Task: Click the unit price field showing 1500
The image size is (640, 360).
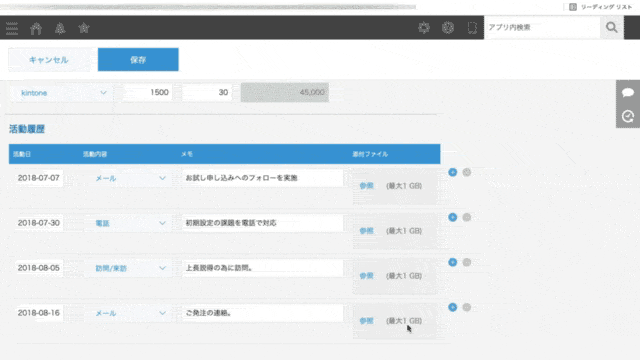Action: [x=147, y=92]
